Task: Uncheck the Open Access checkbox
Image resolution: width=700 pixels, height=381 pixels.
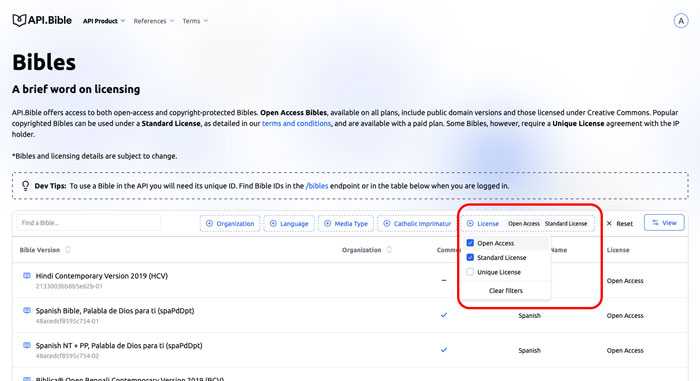Action: click(x=470, y=243)
